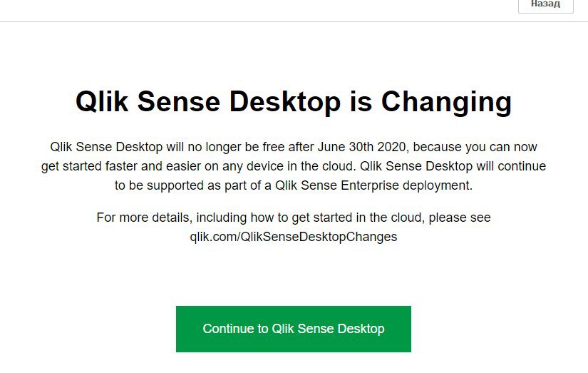Click the Назад button
The height and width of the screenshot is (373, 588).
[545, 4]
